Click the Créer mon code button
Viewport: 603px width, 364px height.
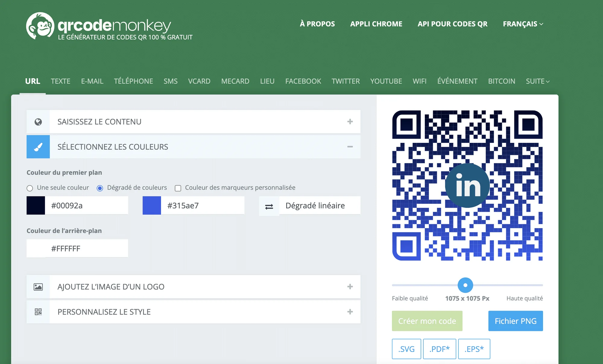click(x=427, y=321)
